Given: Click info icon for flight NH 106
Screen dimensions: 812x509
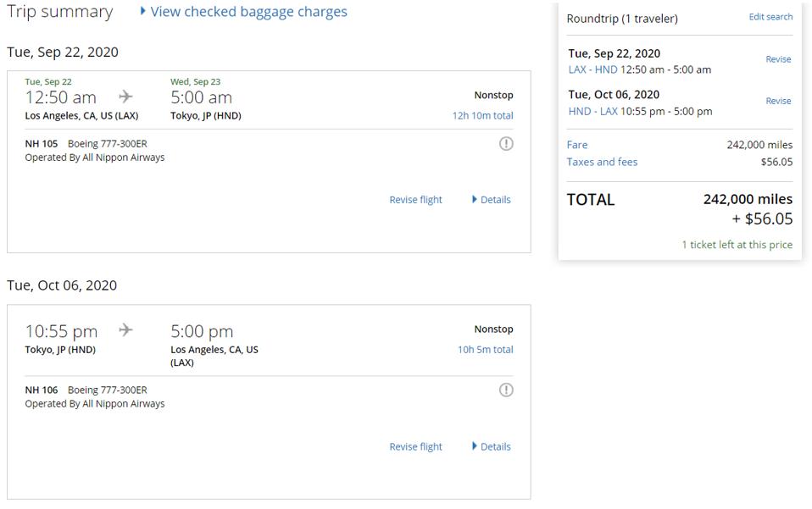Looking at the screenshot, I should 506,390.
